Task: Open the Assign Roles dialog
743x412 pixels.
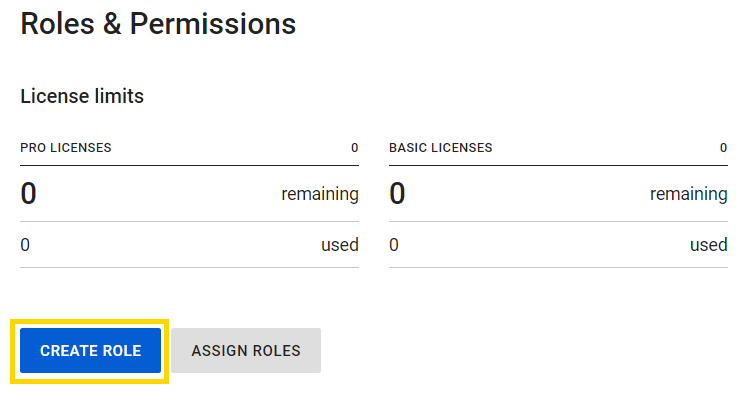Action: [246, 351]
